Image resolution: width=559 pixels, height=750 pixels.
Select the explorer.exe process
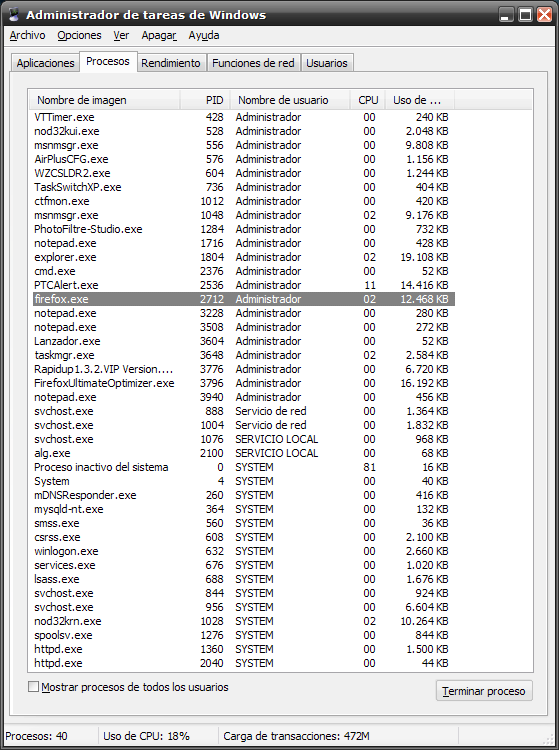click(243, 257)
